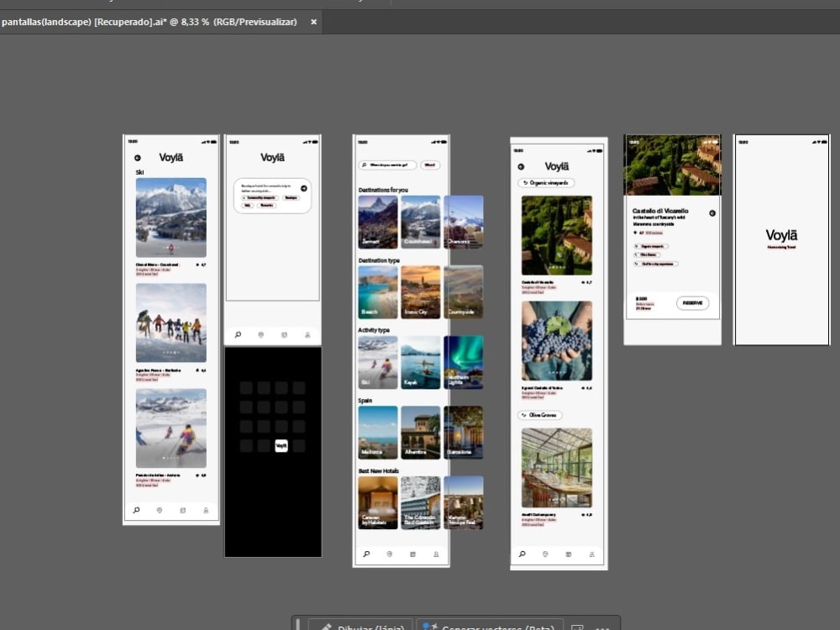Click the 'Spain' heading
This screenshot has width=840, height=630.
(365, 400)
